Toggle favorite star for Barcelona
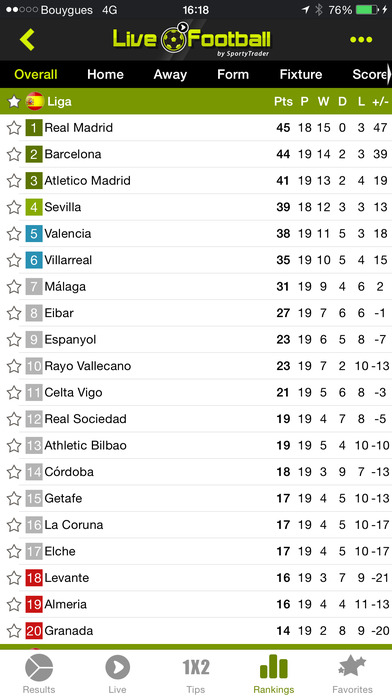 (x=14, y=154)
